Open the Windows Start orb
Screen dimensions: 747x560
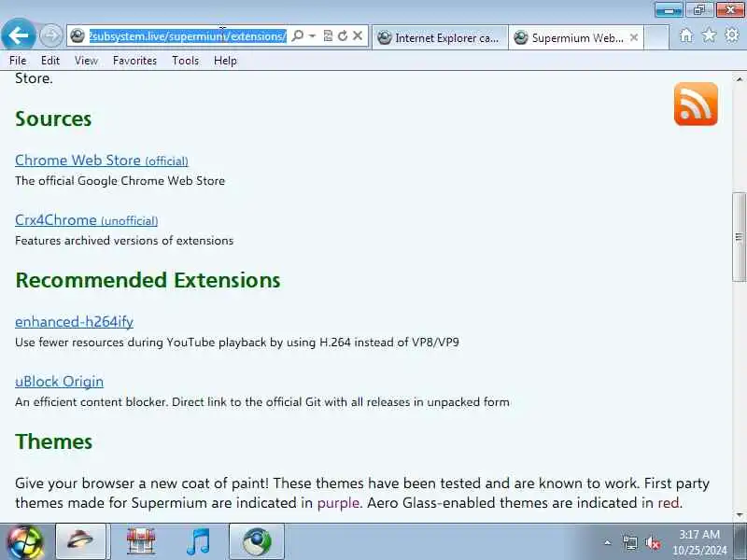click(x=24, y=542)
